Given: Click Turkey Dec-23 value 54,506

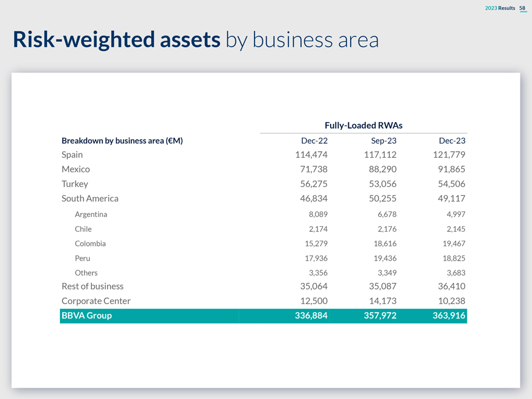Looking at the screenshot, I should coord(451,184).
